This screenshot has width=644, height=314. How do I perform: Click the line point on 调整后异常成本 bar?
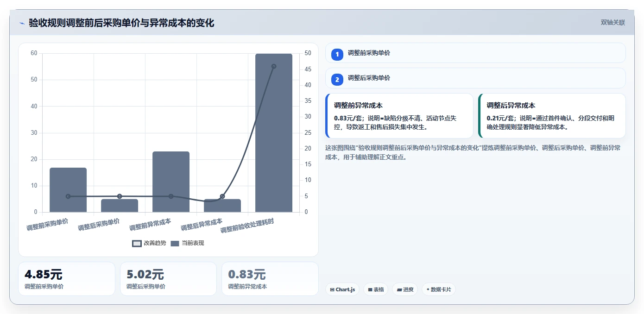click(222, 196)
